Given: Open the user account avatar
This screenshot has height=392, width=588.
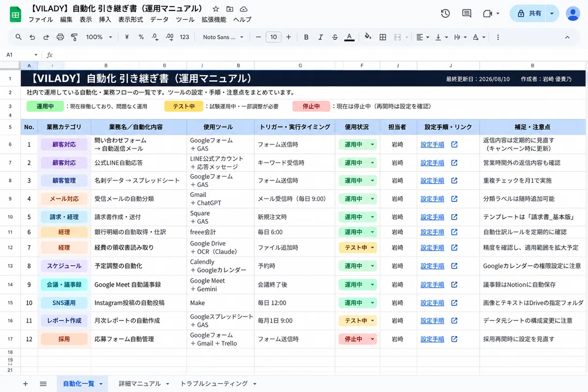Looking at the screenshot, I should pyautogui.click(x=573, y=14).
